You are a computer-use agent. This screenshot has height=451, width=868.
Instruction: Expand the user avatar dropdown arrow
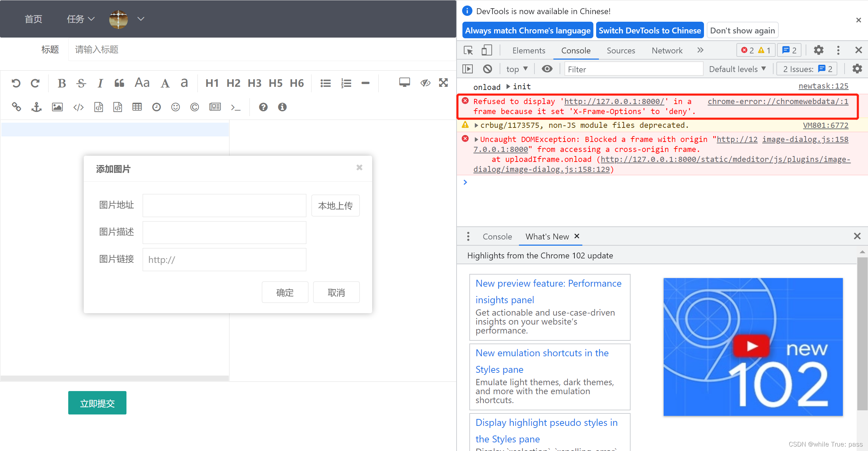tap(141, 19)
